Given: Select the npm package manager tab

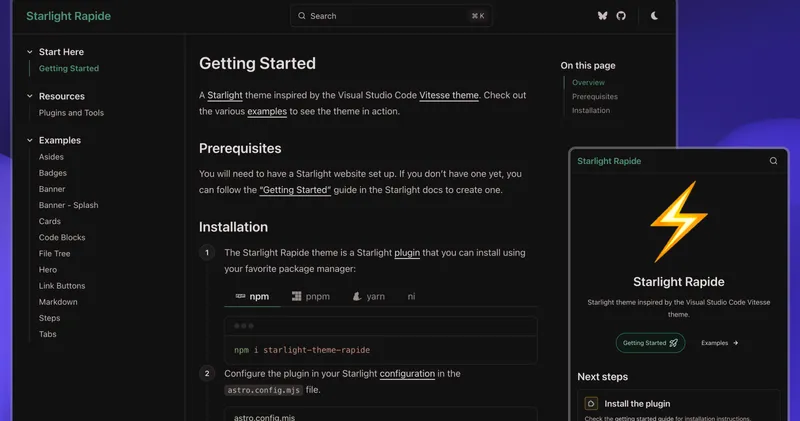Looking at the screenshot, I should click(252, 296).
